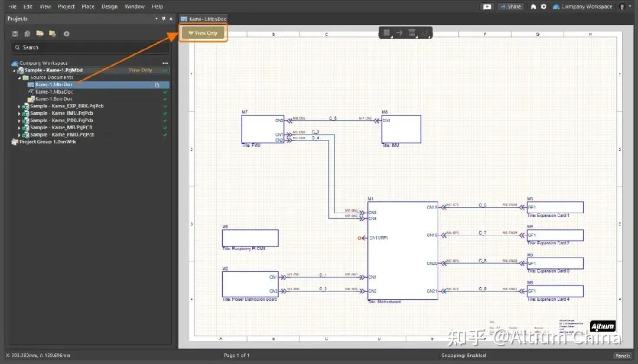Select the Place Entry tool in active bar
The width and height of the screenshot is (638, 364).
coord(412,32)
